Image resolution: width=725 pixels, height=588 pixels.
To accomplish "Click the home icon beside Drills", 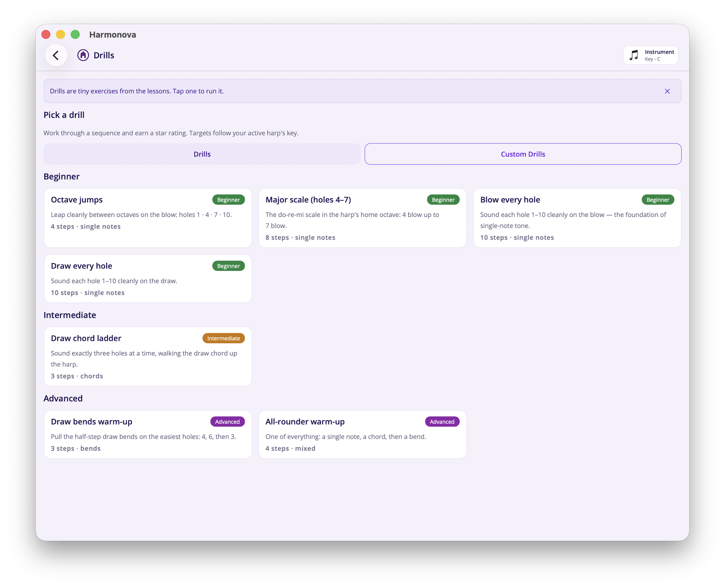I will click(x=83, y=55).
